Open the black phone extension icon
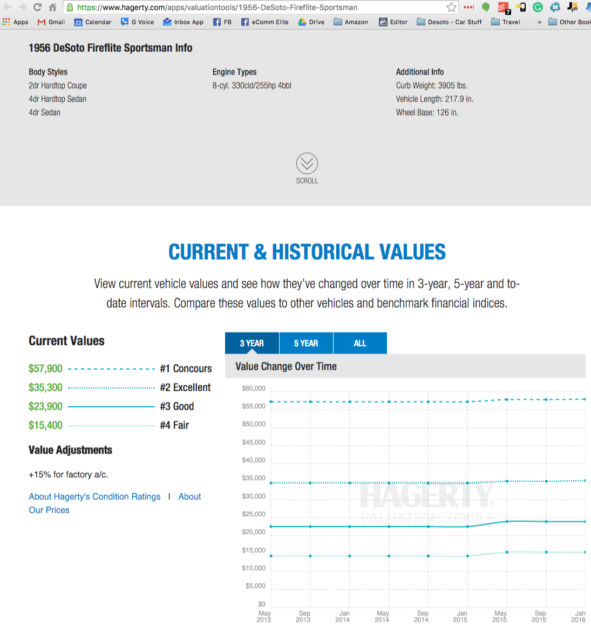 [521, 7]
